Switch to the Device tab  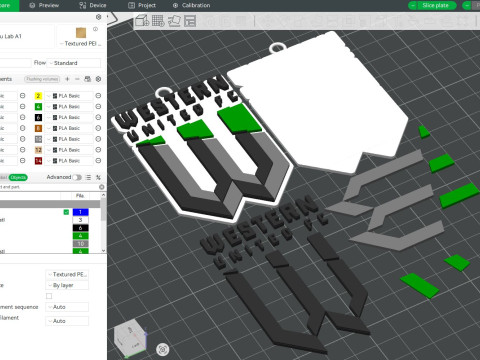pyautogui.click(x=93, y=5)
